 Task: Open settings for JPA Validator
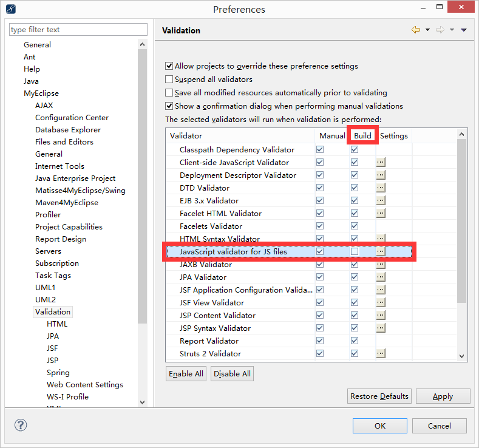pos(381,277)
